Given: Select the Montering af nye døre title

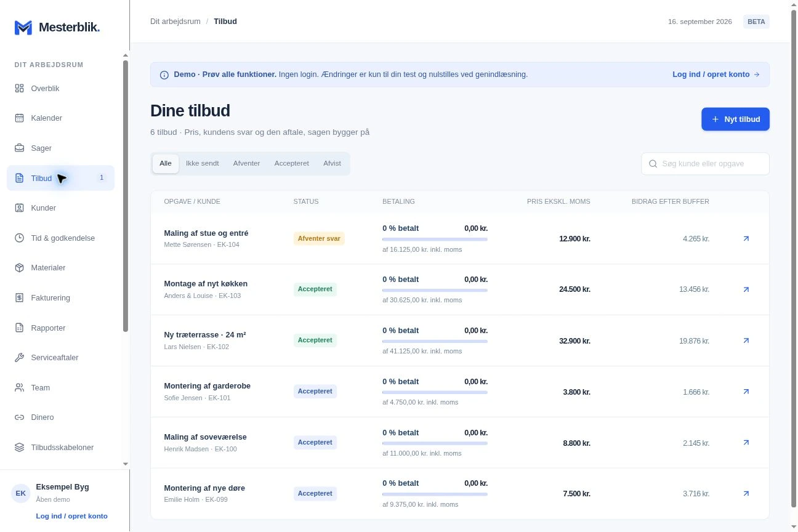Looking at the screenshot, I should 204,488.
